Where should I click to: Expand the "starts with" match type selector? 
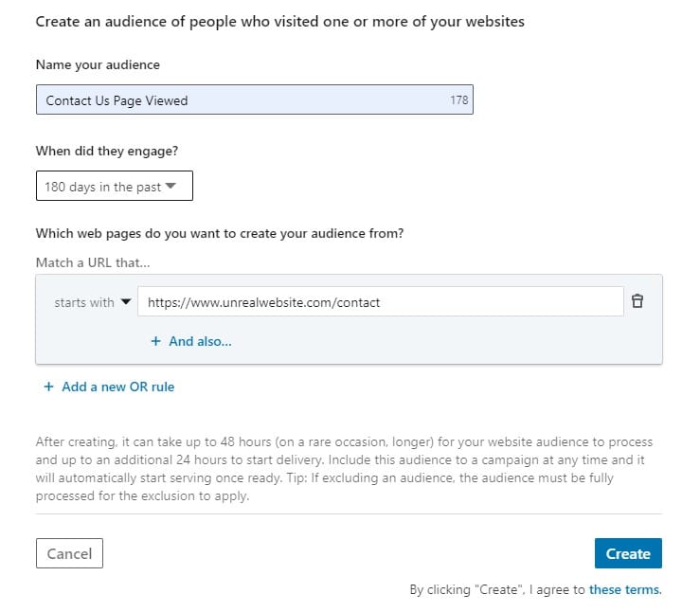[x=91, y=303]
